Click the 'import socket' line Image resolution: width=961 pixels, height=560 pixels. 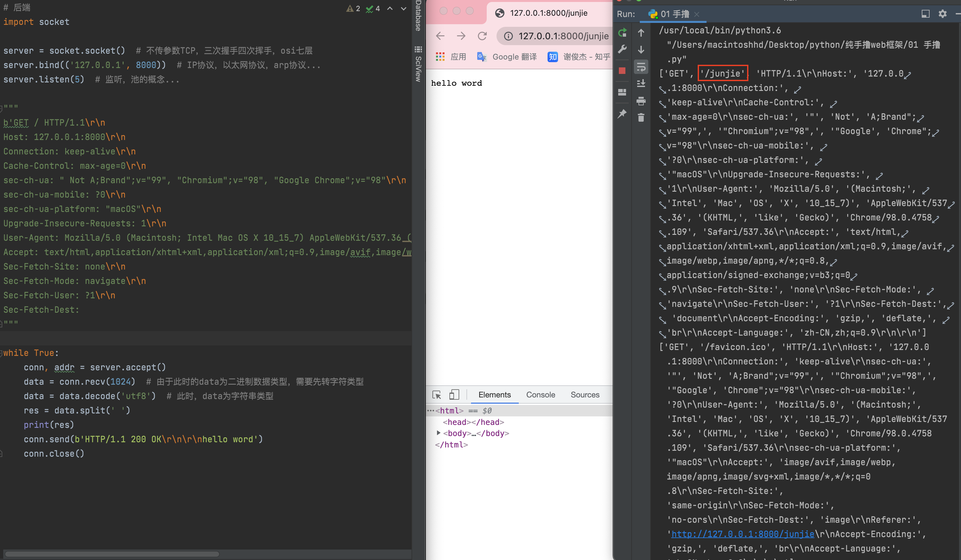coord(36,22)
